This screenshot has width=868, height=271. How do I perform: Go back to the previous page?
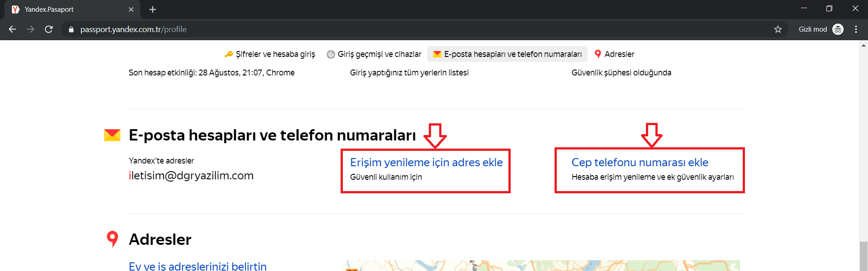(x=12, y=29)
